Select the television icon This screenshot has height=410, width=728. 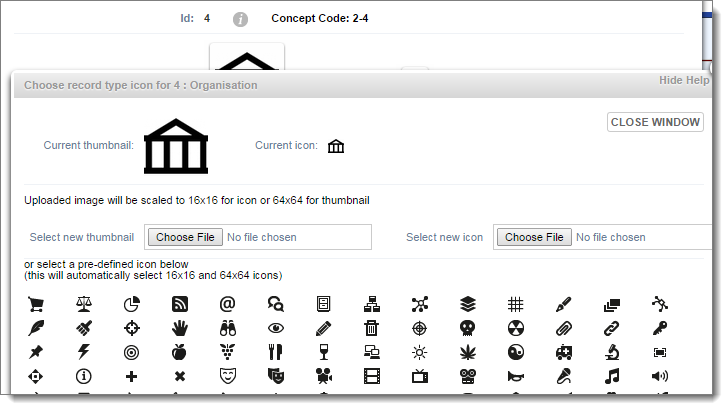pos(420,376)
